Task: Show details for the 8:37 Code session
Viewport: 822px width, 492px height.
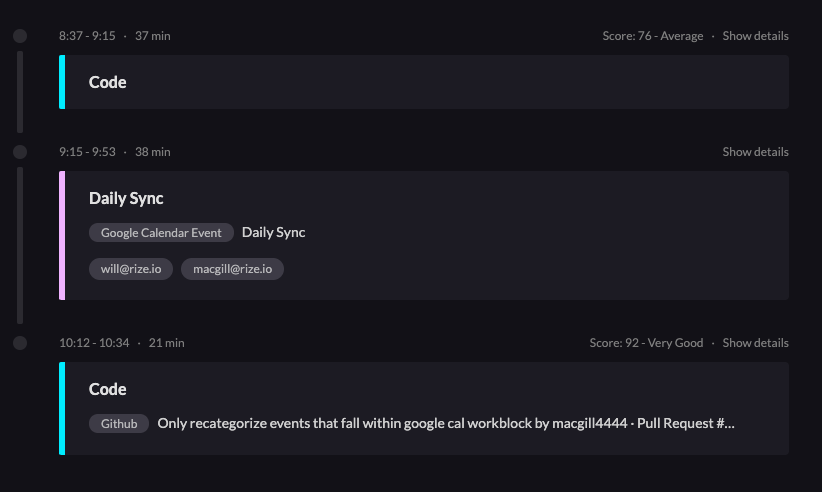Action: 755,36
